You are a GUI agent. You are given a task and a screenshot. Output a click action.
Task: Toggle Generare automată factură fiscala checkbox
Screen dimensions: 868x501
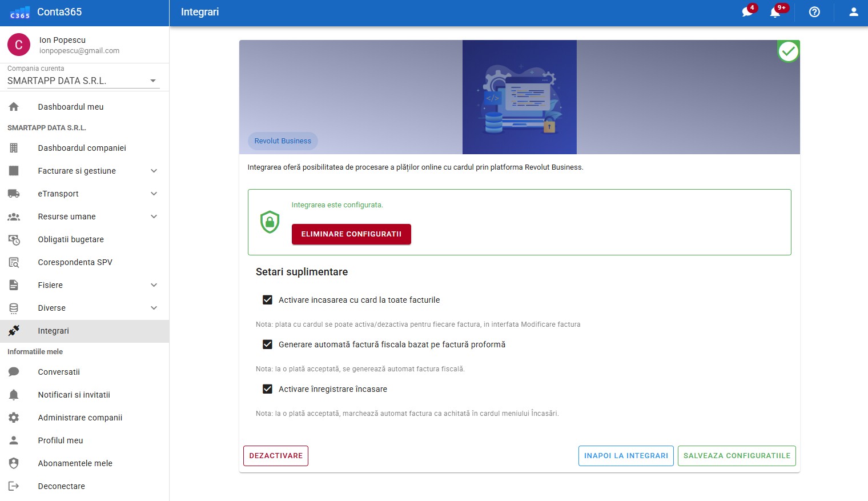point(267,344)
